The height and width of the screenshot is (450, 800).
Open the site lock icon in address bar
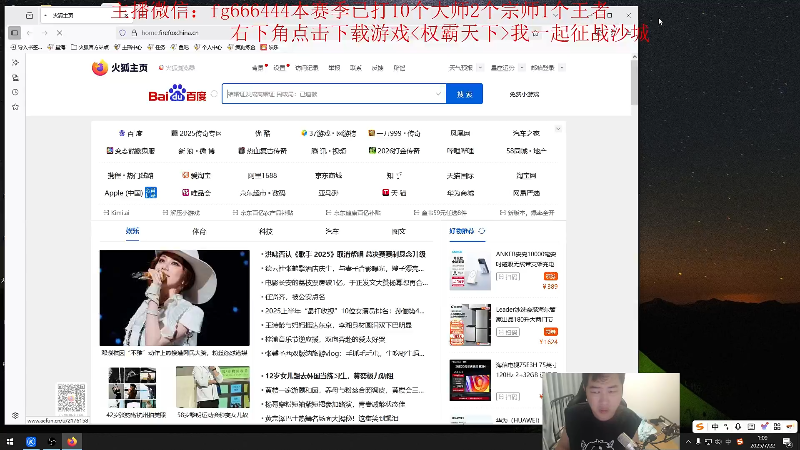[134, 33]
